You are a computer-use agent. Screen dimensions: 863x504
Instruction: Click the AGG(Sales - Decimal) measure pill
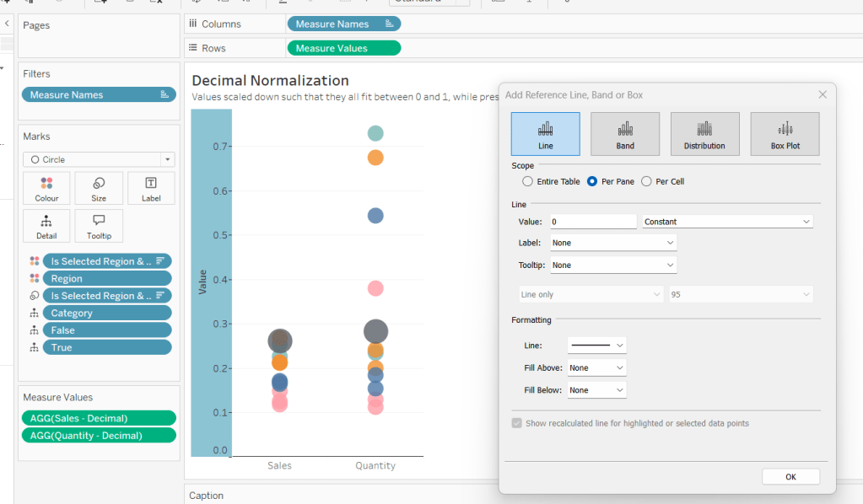coord(99,418)
